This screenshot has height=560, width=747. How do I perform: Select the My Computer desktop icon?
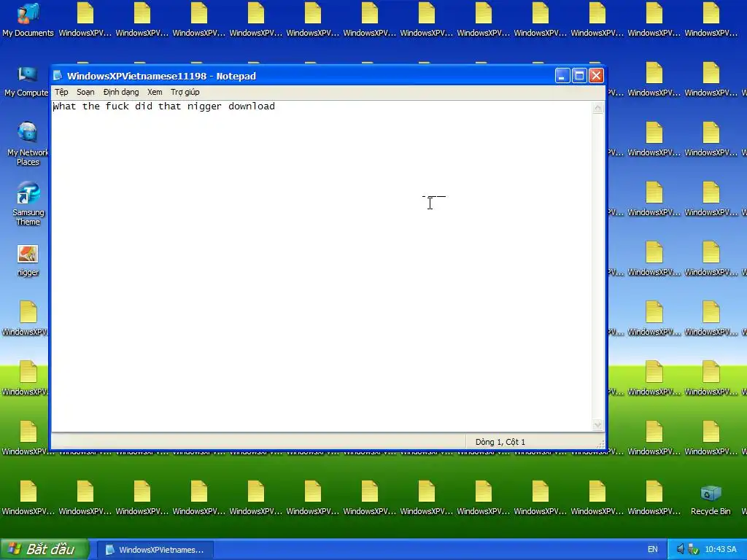(x=26, y=80)
